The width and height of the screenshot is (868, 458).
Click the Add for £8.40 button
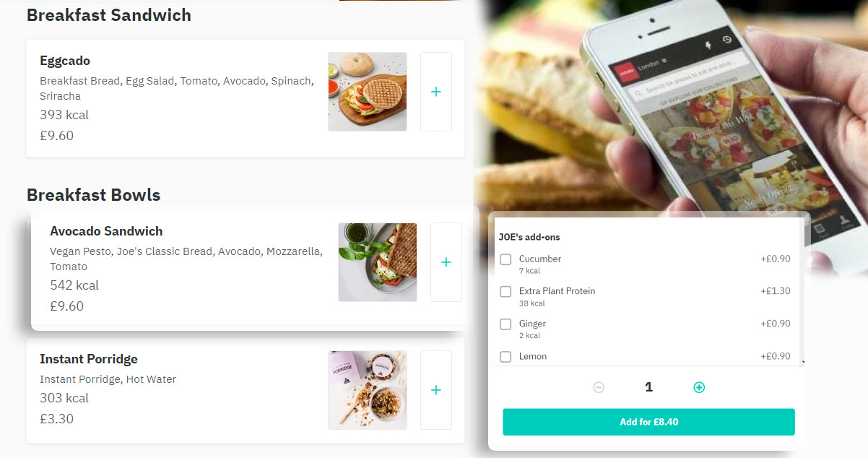click(648, 422)
